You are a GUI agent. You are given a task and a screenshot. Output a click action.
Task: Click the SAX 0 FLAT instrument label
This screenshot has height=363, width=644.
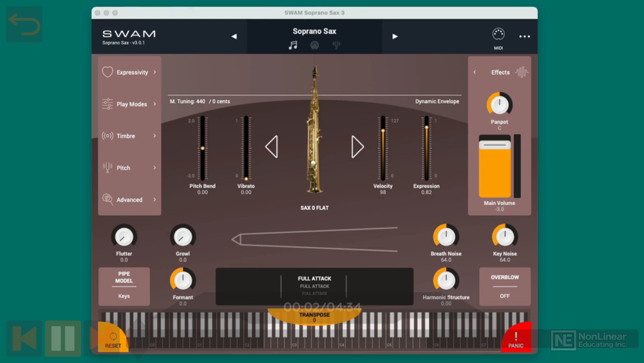(x=315, y=208)
